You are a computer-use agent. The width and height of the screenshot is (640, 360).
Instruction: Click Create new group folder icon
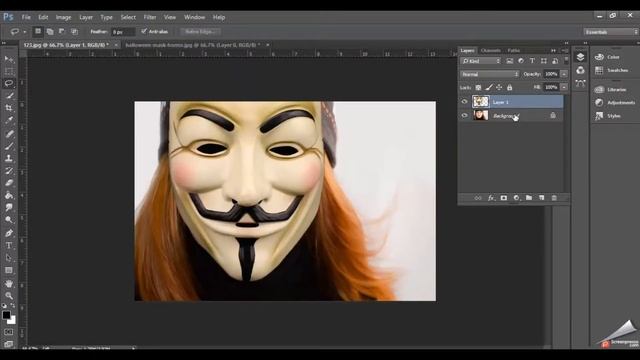pyautogui.click(x=529, y=198)
